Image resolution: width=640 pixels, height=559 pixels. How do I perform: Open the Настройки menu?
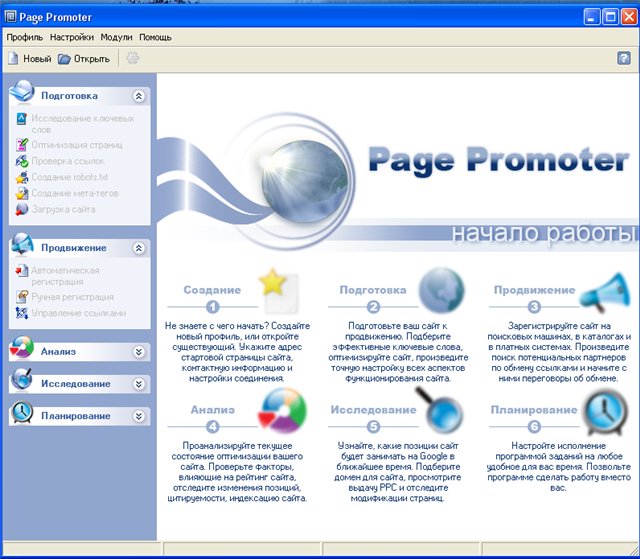72,37
